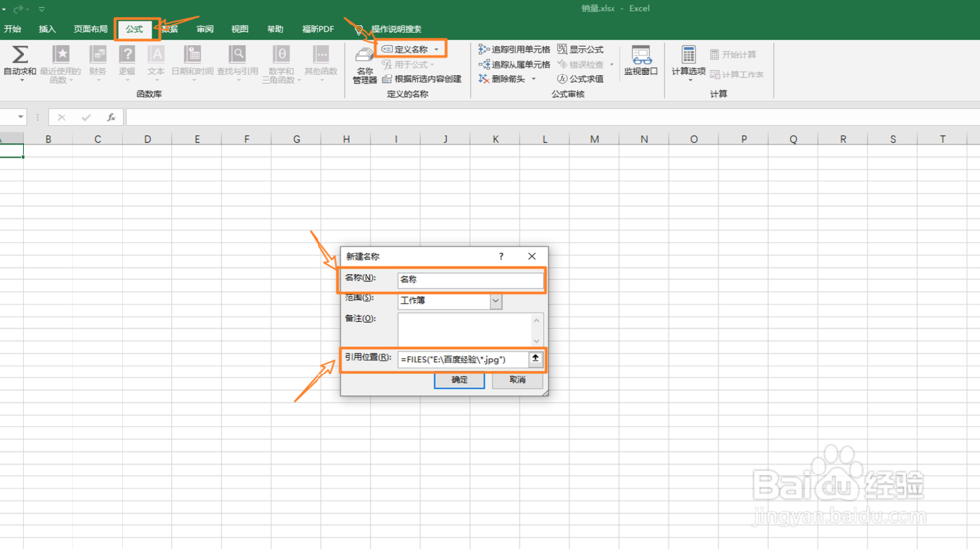Click the Comment (备注) text area

(x=465, y=328)
